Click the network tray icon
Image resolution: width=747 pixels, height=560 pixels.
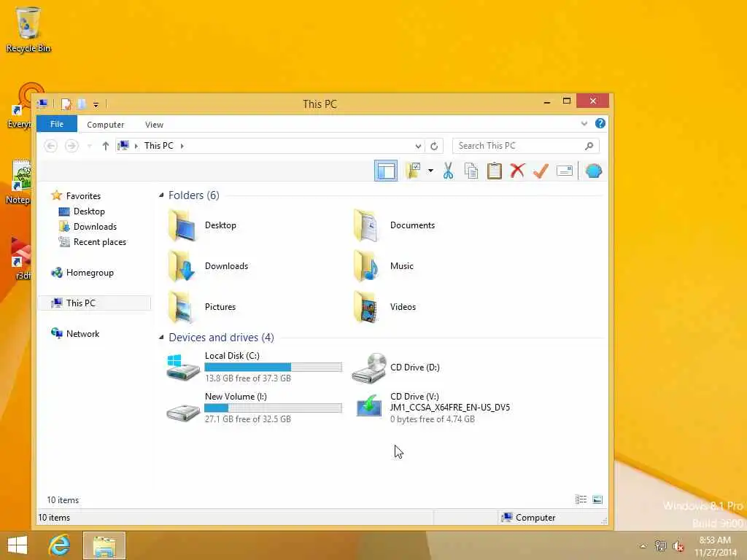[x=660, y=545]
